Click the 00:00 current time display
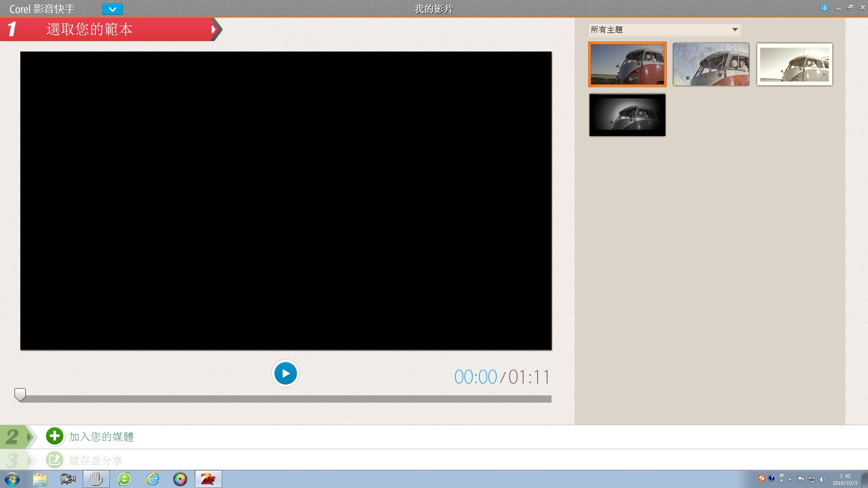 [476, 377]
